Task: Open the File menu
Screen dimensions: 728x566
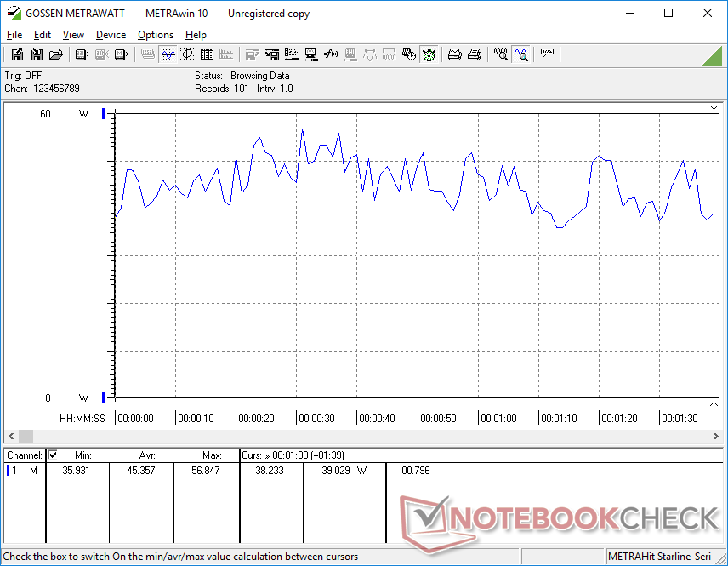Action: (14, 35)
